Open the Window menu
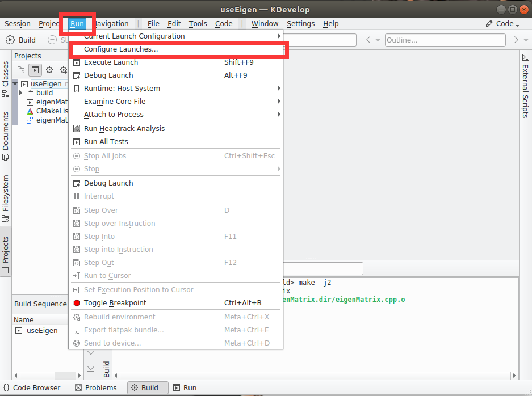Screen dimensions: 532x396 (x=265, y=24)
